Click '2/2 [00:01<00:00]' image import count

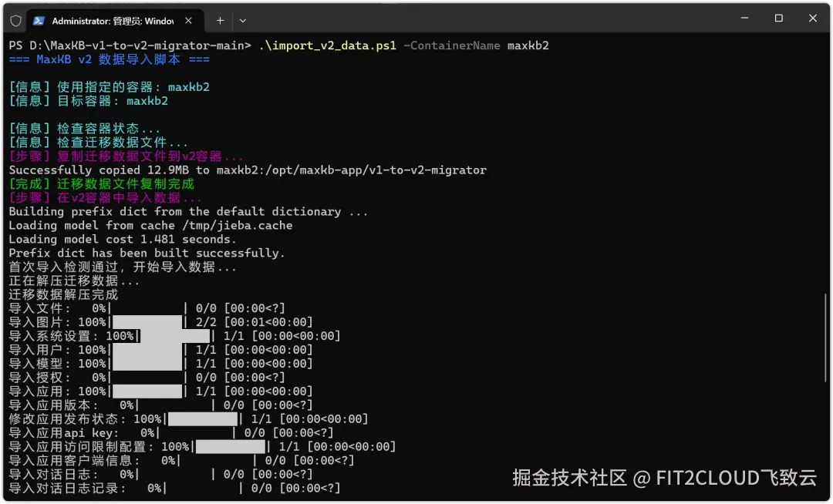[255, 321]
